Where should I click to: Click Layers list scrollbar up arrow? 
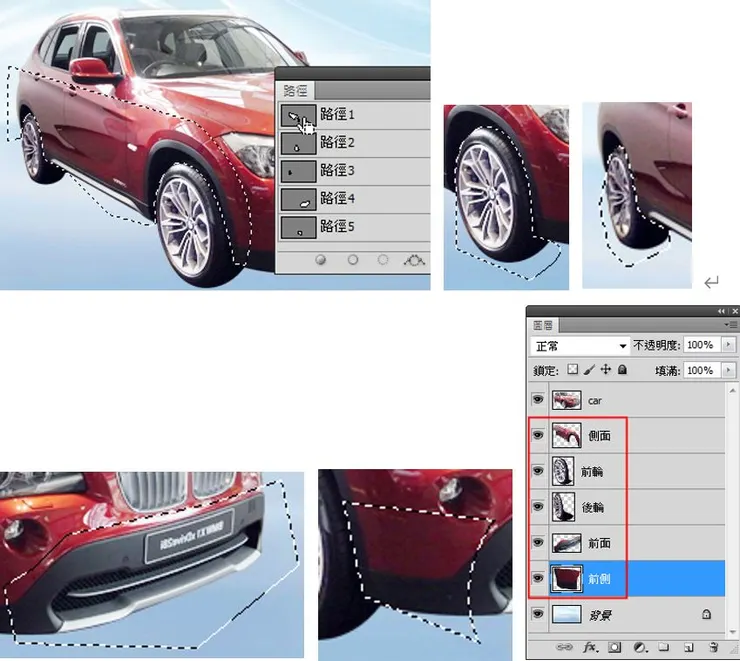click(732, 390)
